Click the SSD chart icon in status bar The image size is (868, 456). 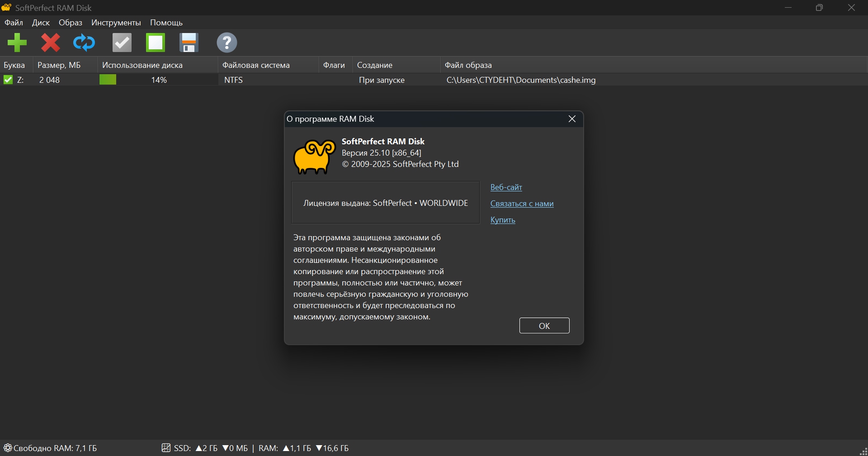166,448
